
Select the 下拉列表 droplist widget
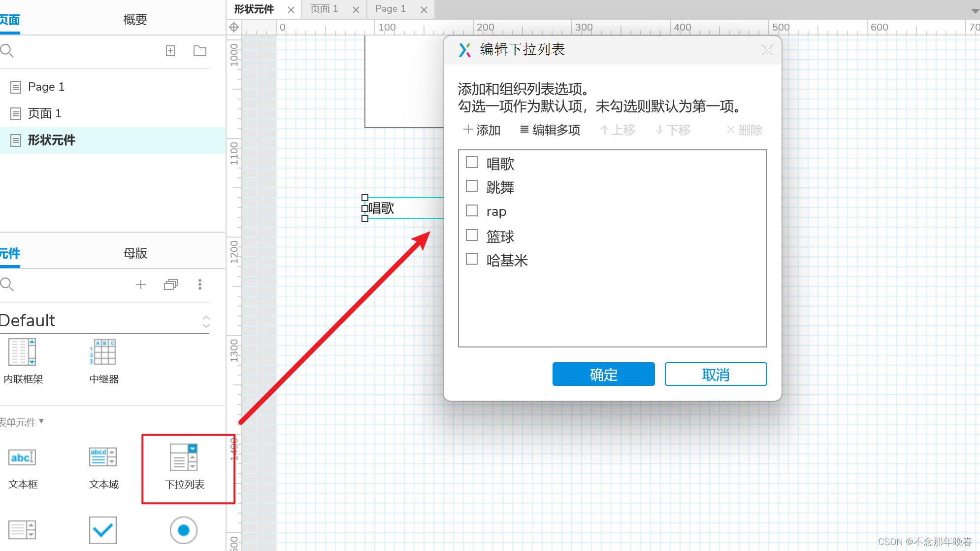pos(184,458)
